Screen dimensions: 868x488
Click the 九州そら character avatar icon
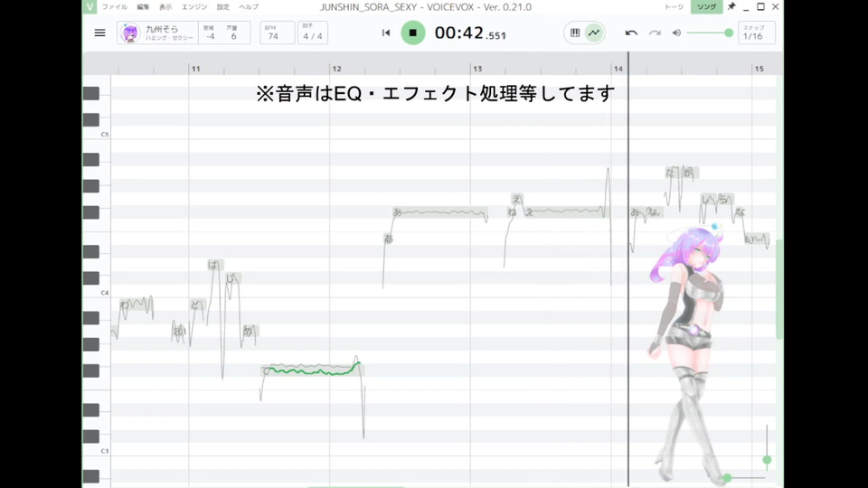[x=130, y=33]
